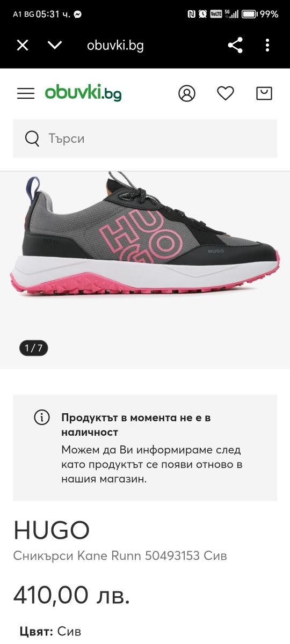Viewport: 290px width, 644px height.
Task: Expand the browser chevron dropdown
Action: (x=55, y=46)
